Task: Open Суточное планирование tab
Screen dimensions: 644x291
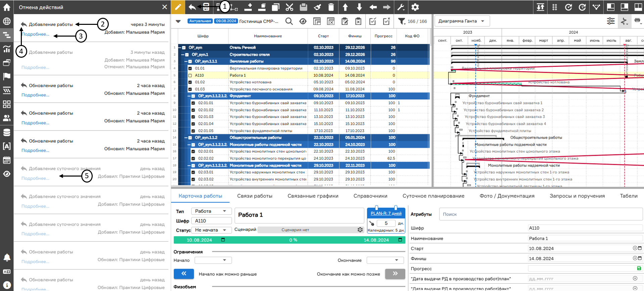Action: coord(433,196)
